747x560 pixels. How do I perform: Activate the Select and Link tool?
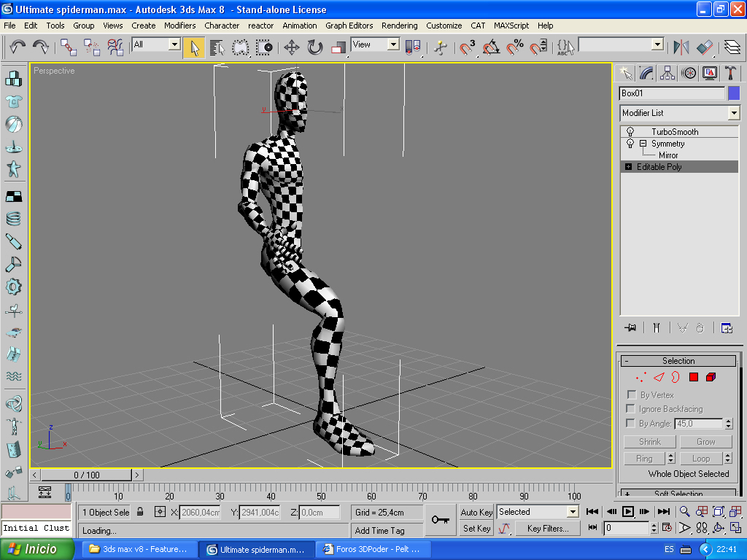point(69,47)
